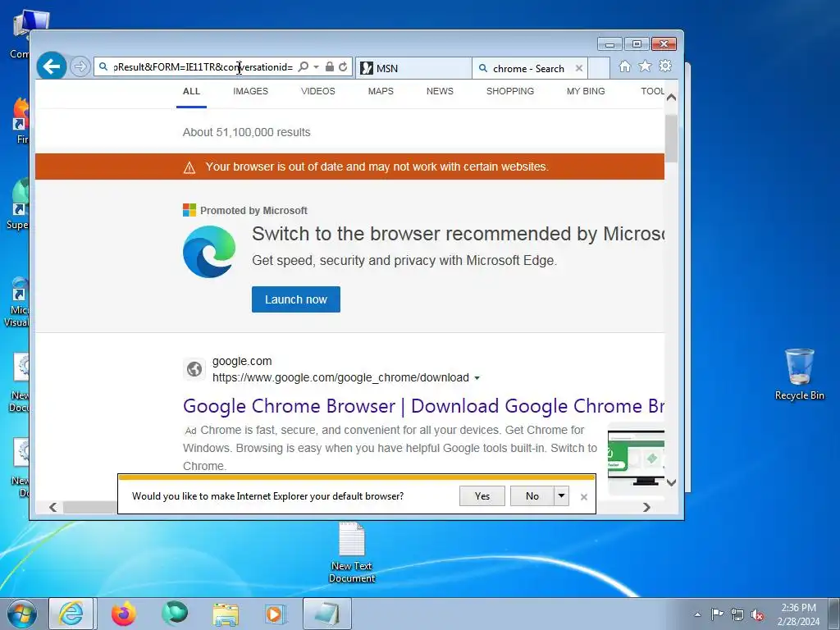Viewport: 840px width, 630px height.
Task: Select the IMAGES search category
Action: point(250,91)
